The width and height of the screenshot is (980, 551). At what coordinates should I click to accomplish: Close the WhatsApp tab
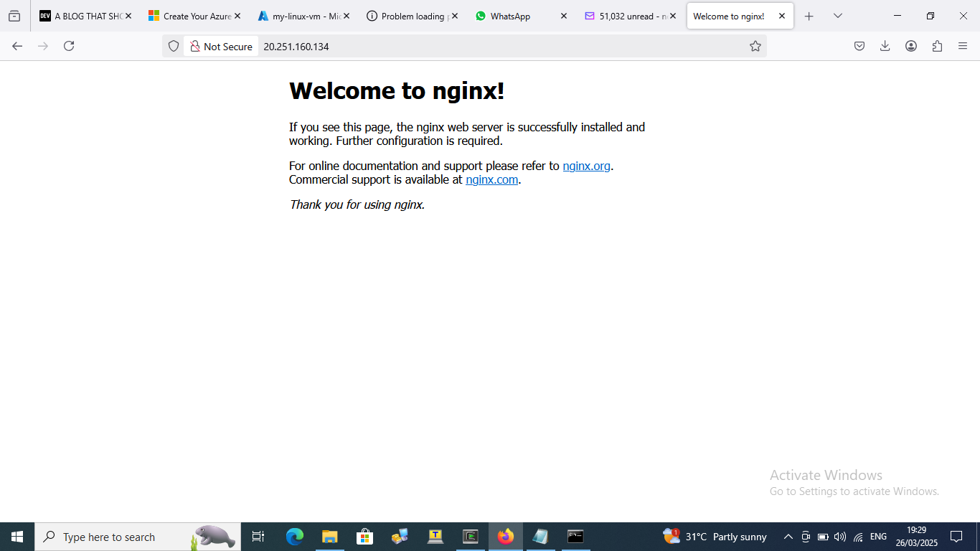(564, 16)
